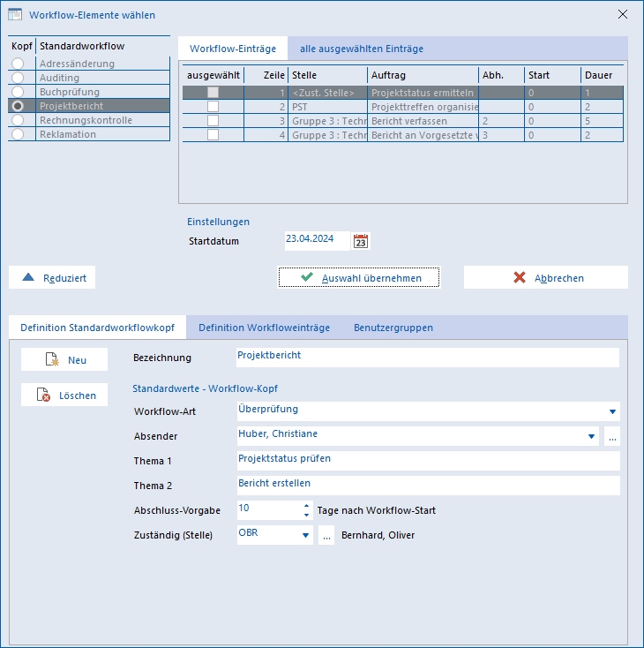Select the <Zust. Stelle> cell
644x648 pixels.
coord(328,92)
